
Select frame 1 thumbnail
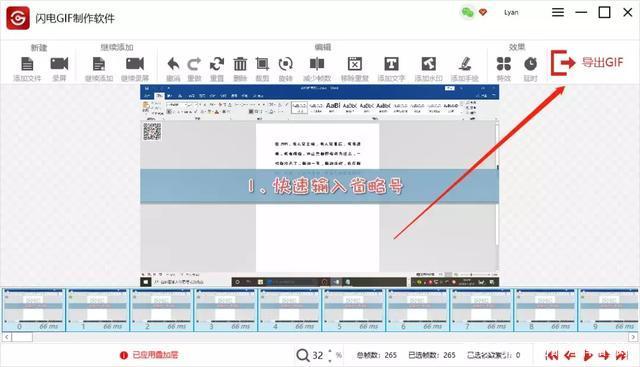click(x=98, y=310)
